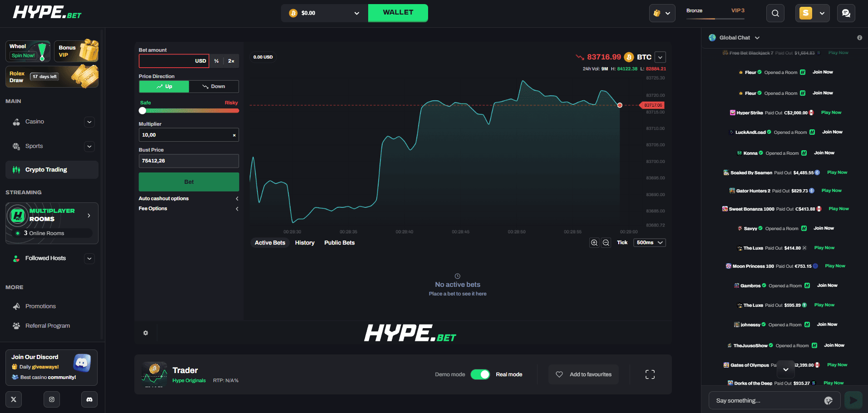
Task: Click the Sports sidebar icon
Action: (16, 146)
